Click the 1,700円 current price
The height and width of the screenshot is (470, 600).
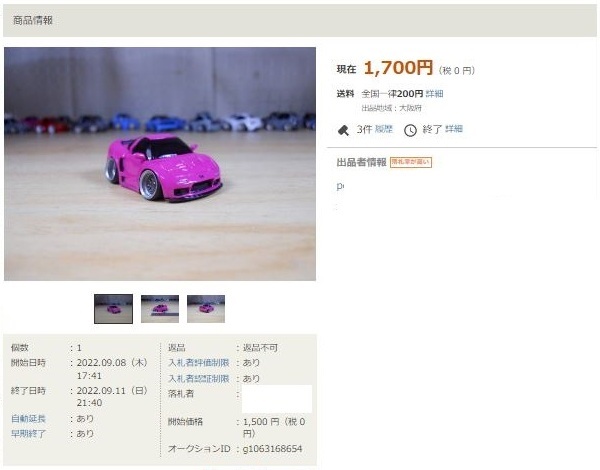398,68
